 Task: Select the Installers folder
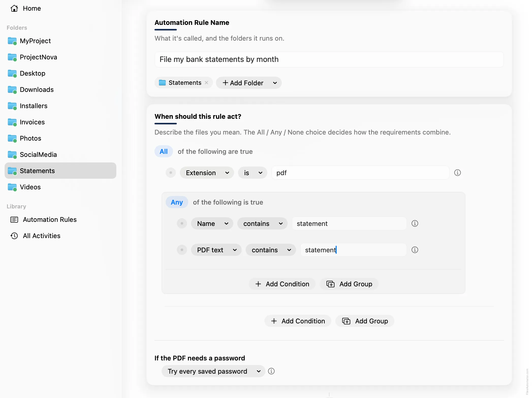(x=60, y=106)
